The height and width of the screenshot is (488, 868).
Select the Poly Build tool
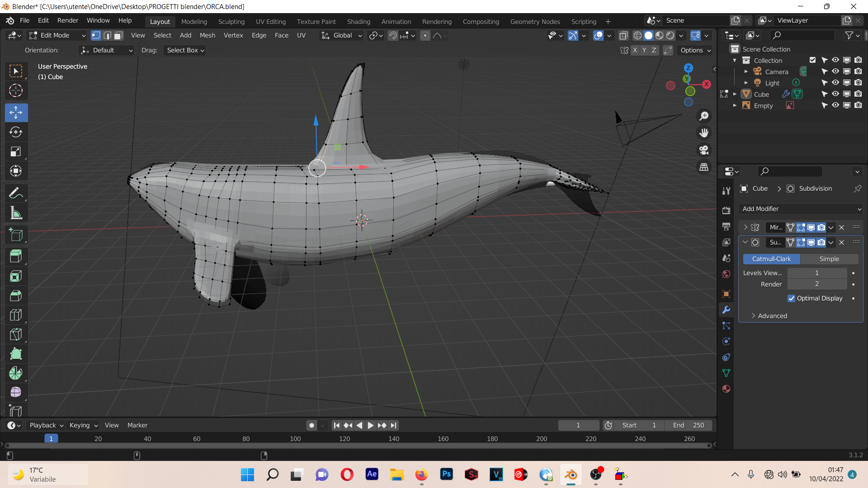pyautogui.click(x=16, y=354)
